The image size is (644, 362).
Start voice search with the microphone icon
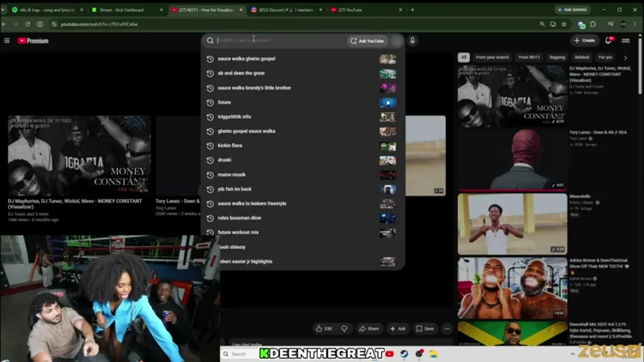(412, 41)
